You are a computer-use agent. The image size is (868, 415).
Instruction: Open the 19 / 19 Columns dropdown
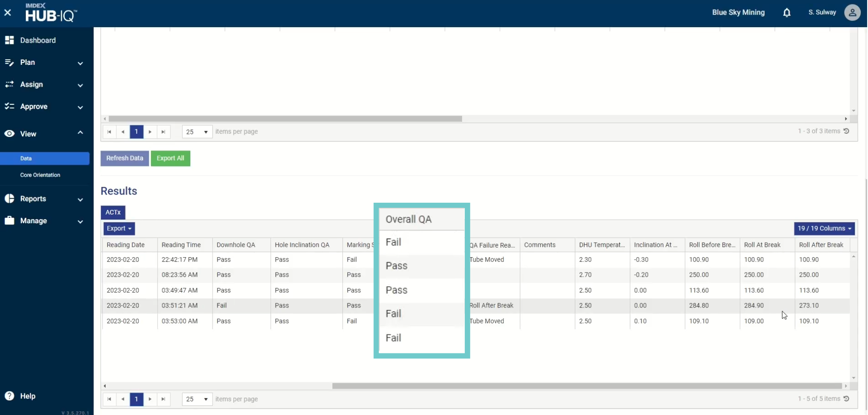[x=824, y=229]
